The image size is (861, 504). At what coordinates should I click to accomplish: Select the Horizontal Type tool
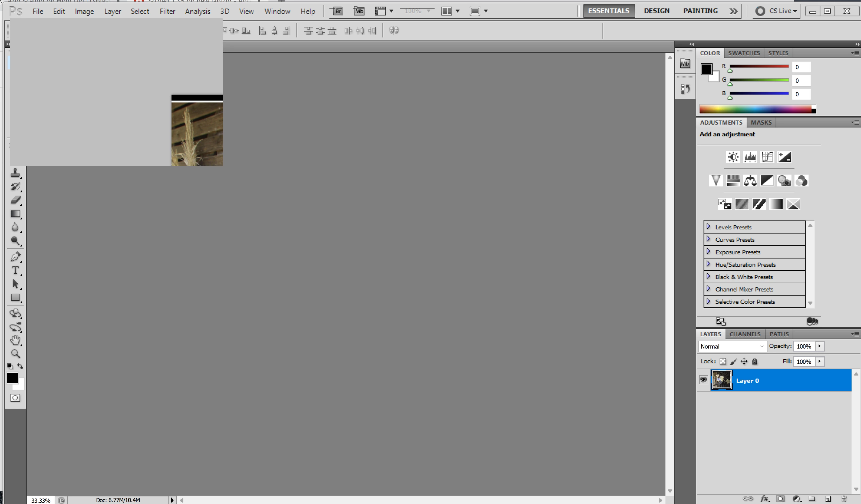15,270
